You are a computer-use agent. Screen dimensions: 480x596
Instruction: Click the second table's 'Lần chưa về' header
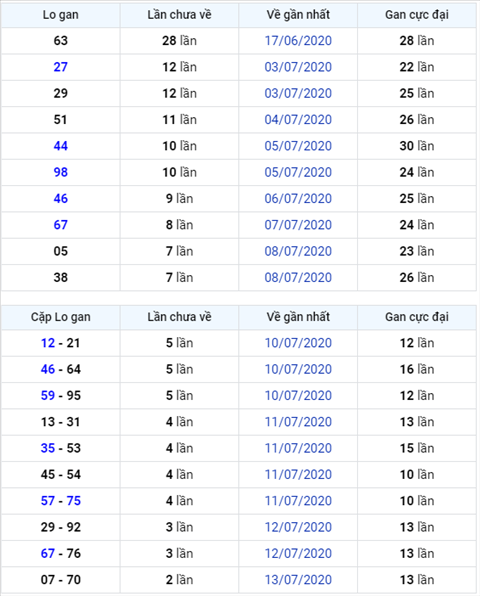click(x=179, y=317)
